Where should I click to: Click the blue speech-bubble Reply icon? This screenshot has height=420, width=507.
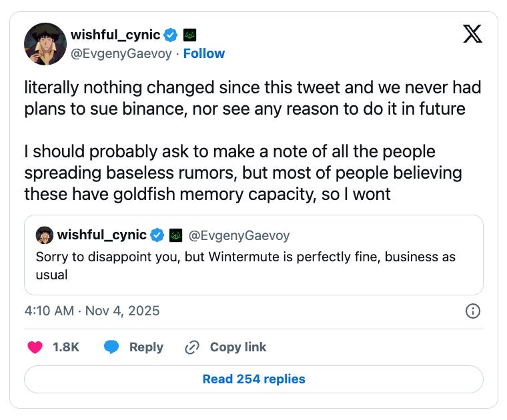click(x=111, y=347)
